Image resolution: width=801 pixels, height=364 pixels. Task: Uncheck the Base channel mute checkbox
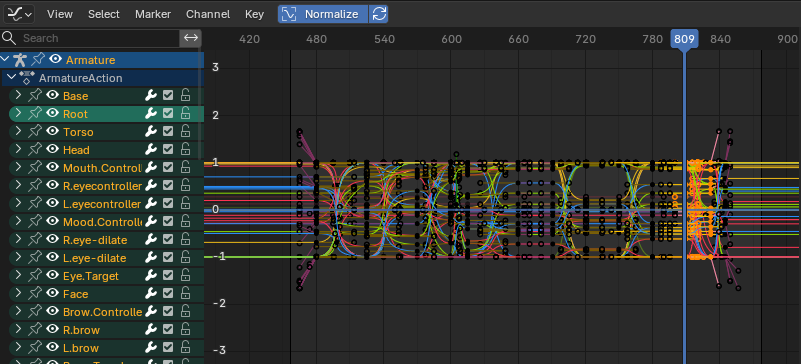tap(168, 95)
